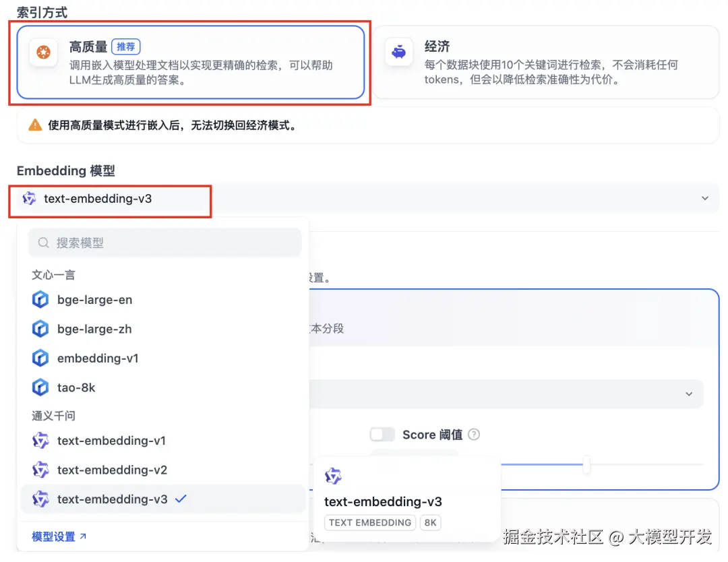
Task: Open the Embedding 模型 dropdown showing text-embedding-v3
Action: pyautogui.click(x=110, y=198)
